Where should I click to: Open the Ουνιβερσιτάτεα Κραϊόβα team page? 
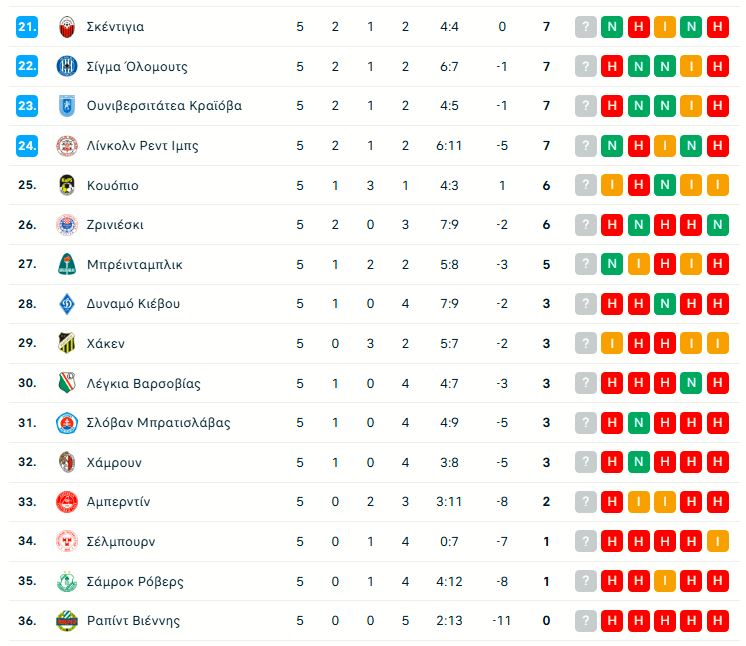(164, 106)
